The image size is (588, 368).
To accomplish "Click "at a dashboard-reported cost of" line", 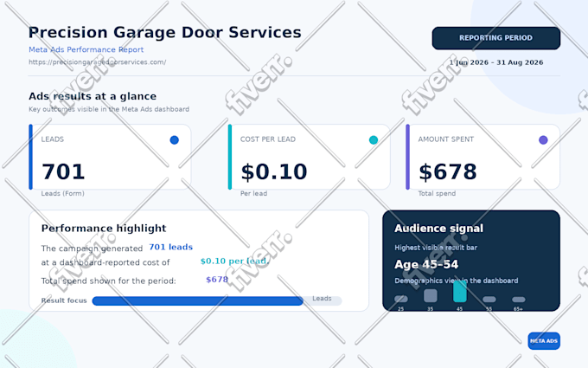I will pos(105,262).
